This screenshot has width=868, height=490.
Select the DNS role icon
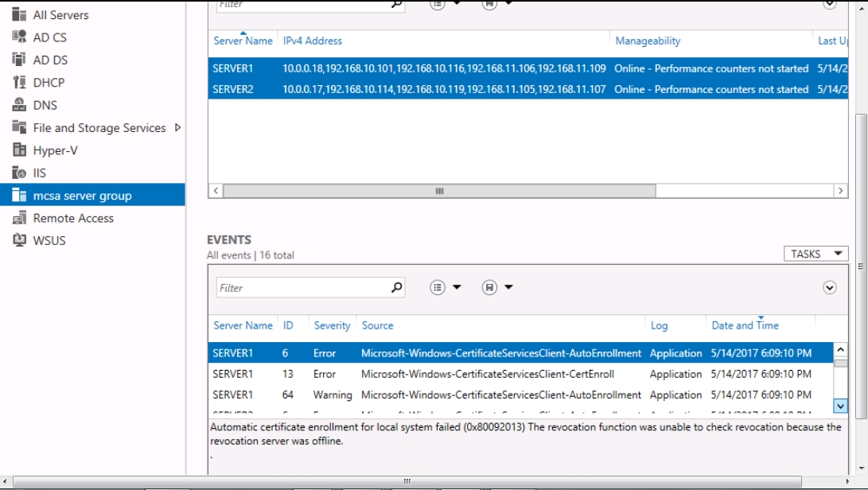tap(19, 105)
